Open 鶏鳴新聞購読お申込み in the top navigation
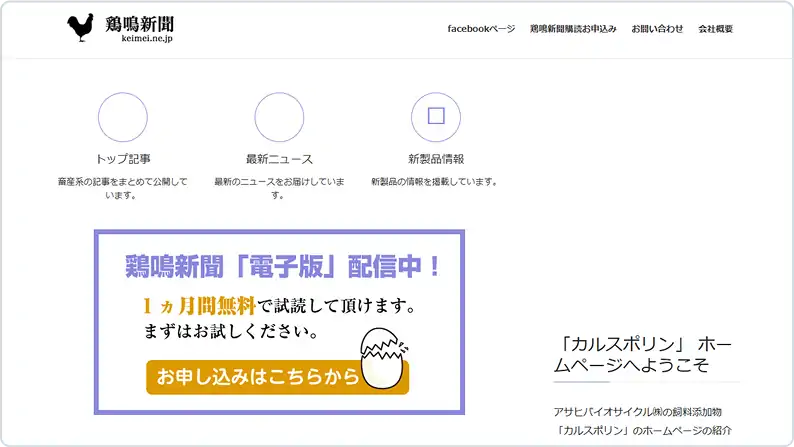Viewport: 794px width, 447px height. [573, 29]
